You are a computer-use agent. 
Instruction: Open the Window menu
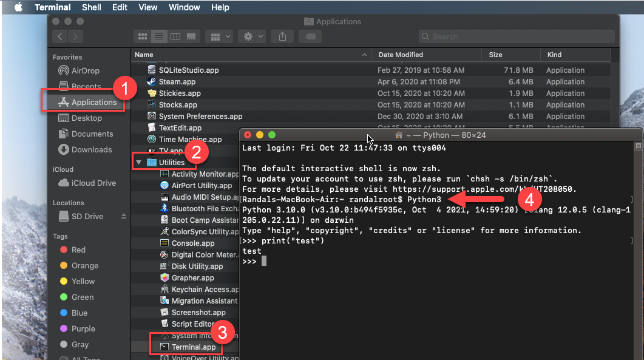coord(184,7)
